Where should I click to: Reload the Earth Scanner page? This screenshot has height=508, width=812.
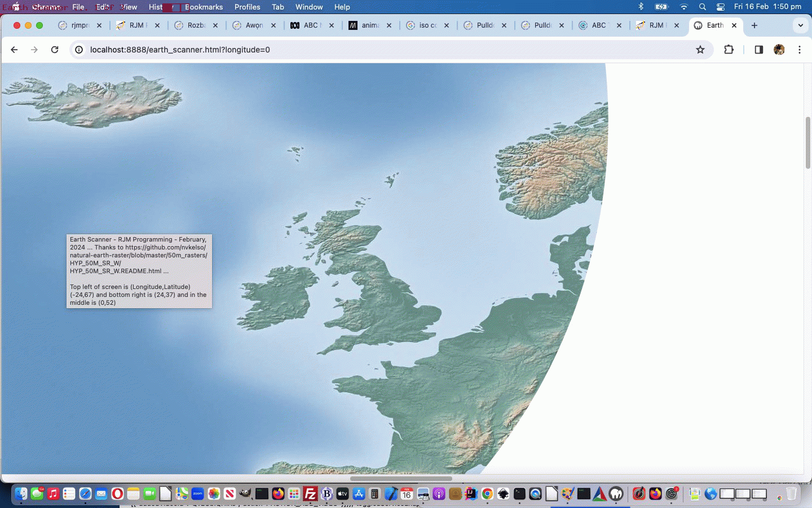point(55,50)
